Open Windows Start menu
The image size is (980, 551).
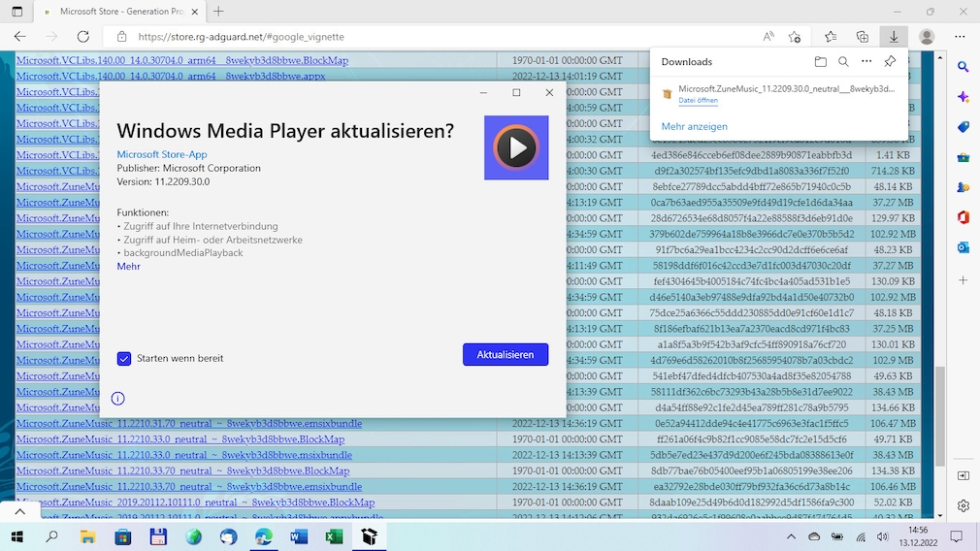tap(17, 536)
